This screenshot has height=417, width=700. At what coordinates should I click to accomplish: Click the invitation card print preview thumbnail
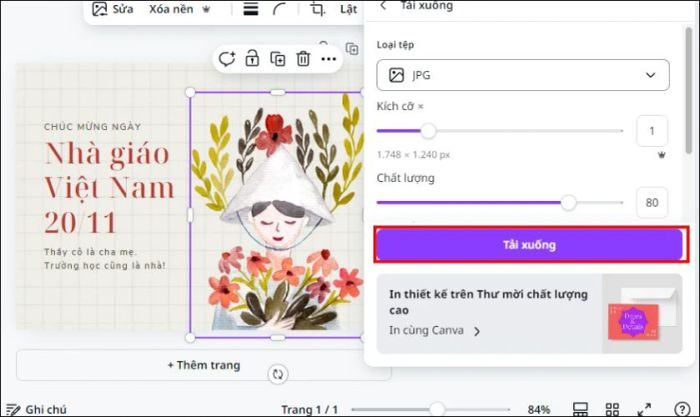click(642, 313)
